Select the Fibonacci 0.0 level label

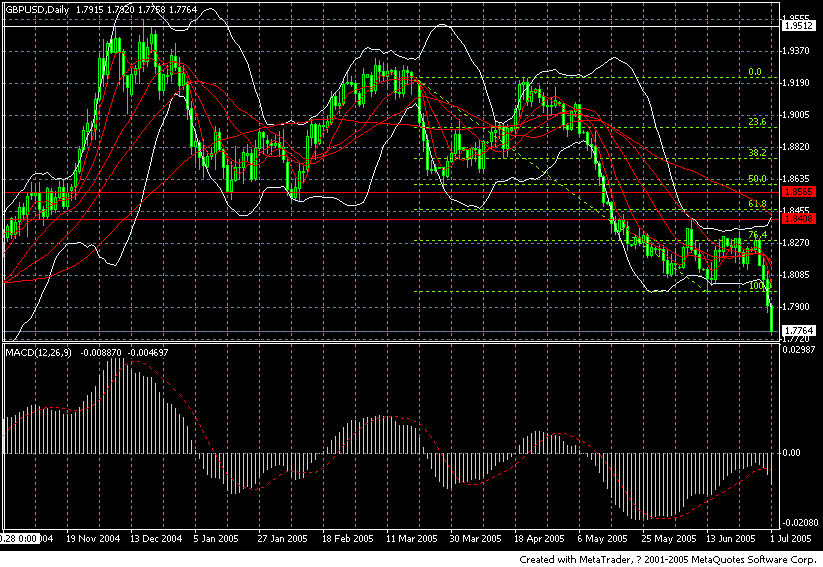pyautogui.click(x=755, y=72)
